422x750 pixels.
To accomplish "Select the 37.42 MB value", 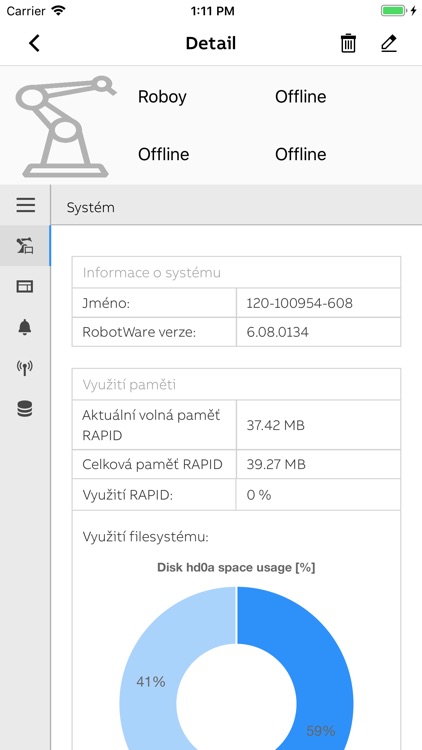I will (276, 425).
